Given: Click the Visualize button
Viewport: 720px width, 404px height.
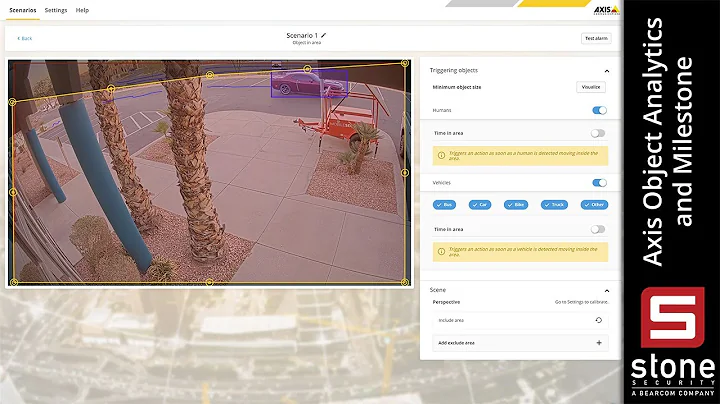Looking at the screenshot, I should click(591, 87).
